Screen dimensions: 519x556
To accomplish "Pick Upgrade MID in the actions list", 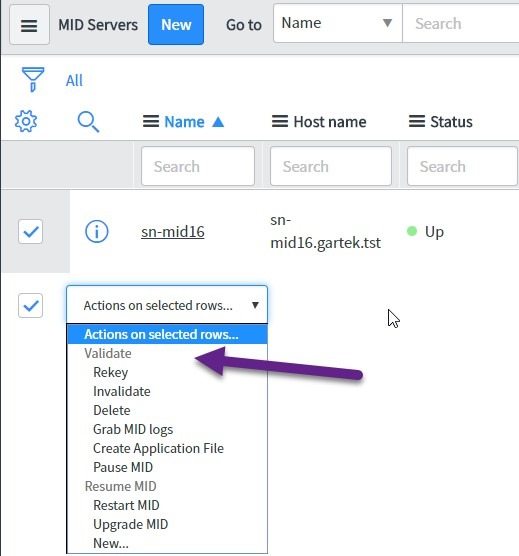I will [x=130, y=524].
